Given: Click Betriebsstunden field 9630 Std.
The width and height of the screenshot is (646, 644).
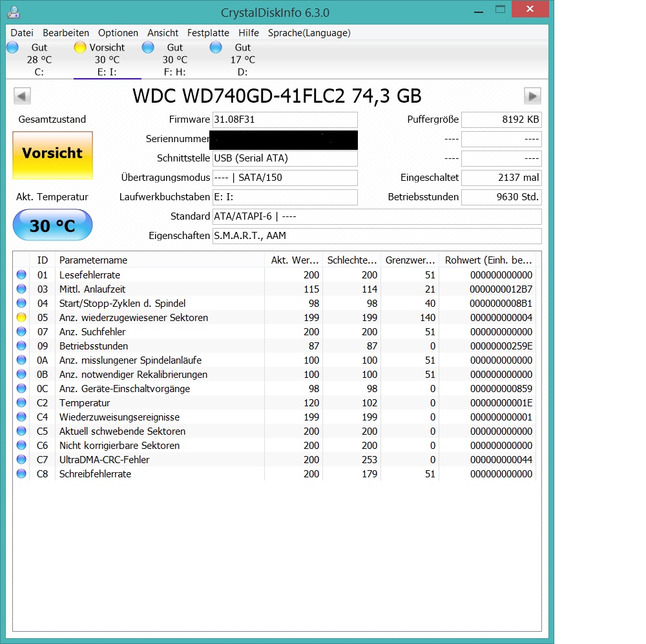Looking at the screenshot, I should tap(501, 197).
